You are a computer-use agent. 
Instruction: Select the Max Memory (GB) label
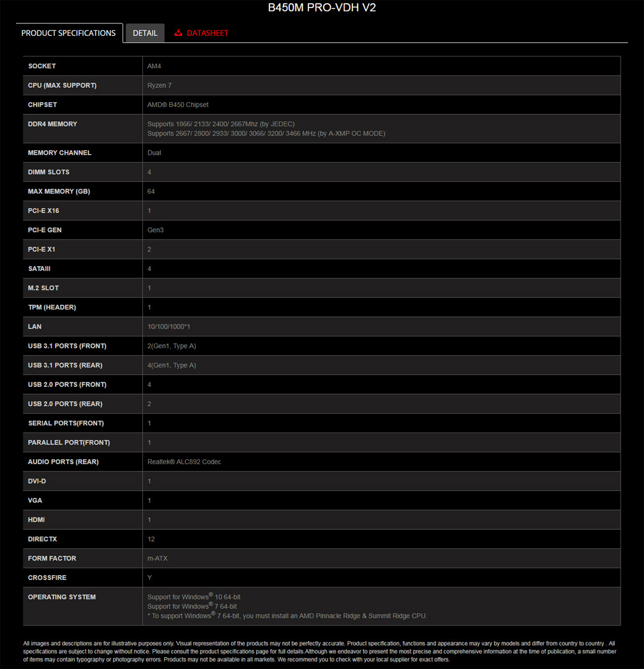pyautogui.click(x=59, y=191)
